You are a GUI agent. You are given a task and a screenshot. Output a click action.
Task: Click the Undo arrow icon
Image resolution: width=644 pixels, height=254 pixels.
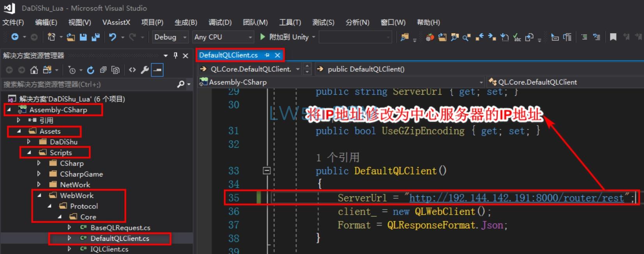point(113,37)
